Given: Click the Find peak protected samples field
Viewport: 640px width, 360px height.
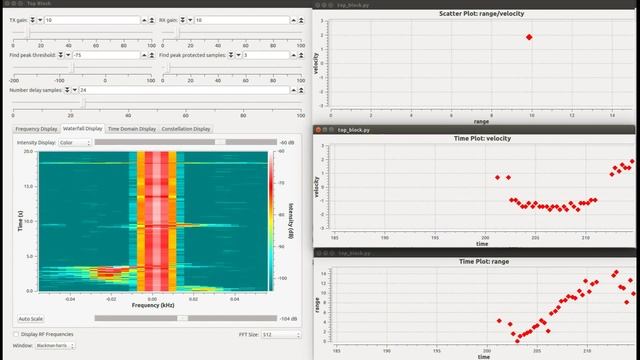Looking at the screenshot, I should coord(266,55).
